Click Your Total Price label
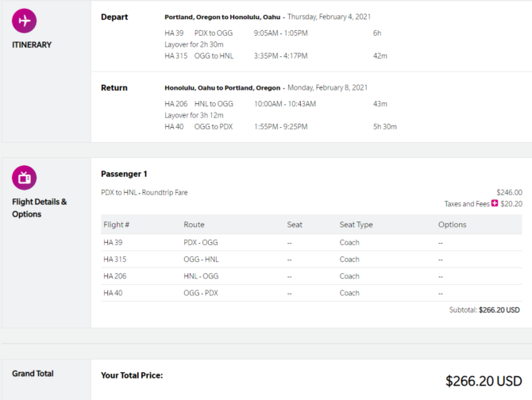This screenshot has height=400, width=532. (132, 375)
